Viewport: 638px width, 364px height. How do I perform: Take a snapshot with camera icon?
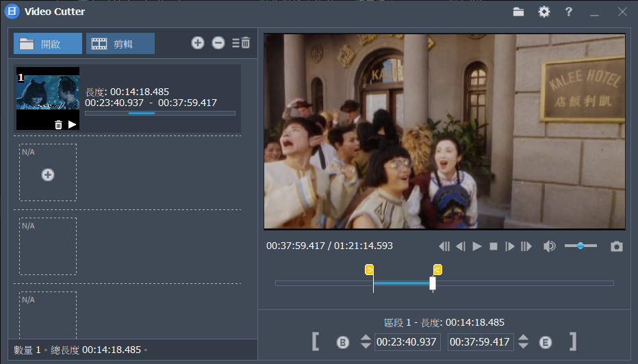[616, 246]
